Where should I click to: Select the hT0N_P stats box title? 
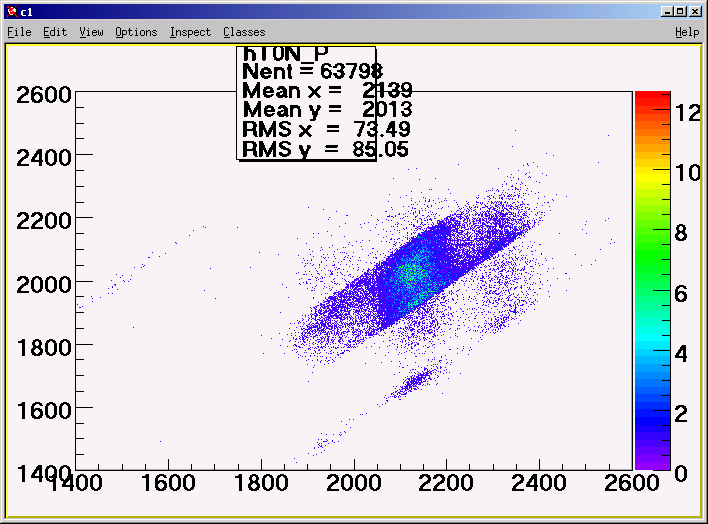(x=285, y=54)
